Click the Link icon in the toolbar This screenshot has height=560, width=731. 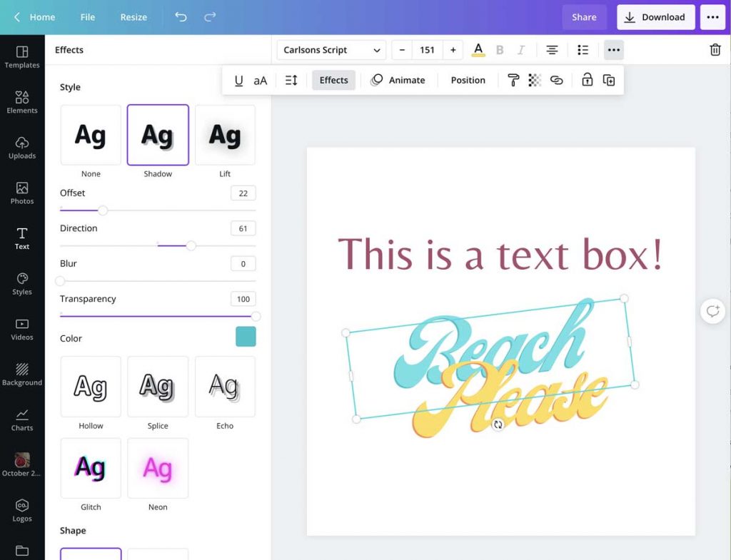pos(557,80)
